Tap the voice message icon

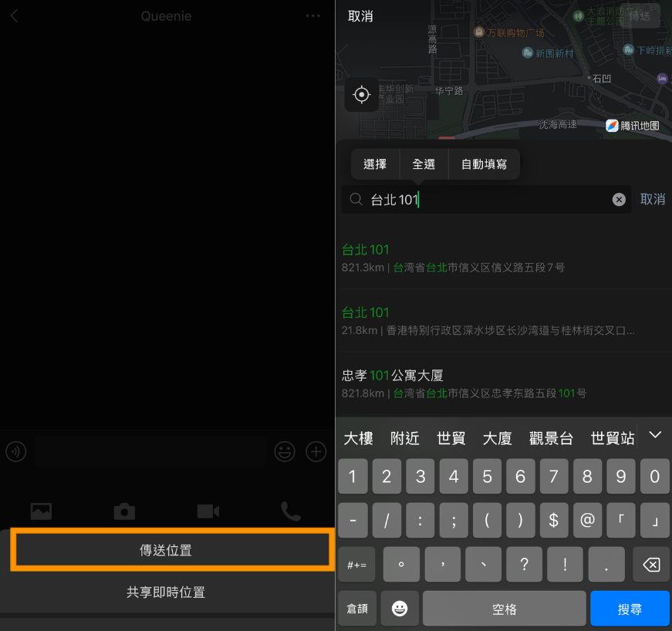pyautogui.click(x=16, y=451)
